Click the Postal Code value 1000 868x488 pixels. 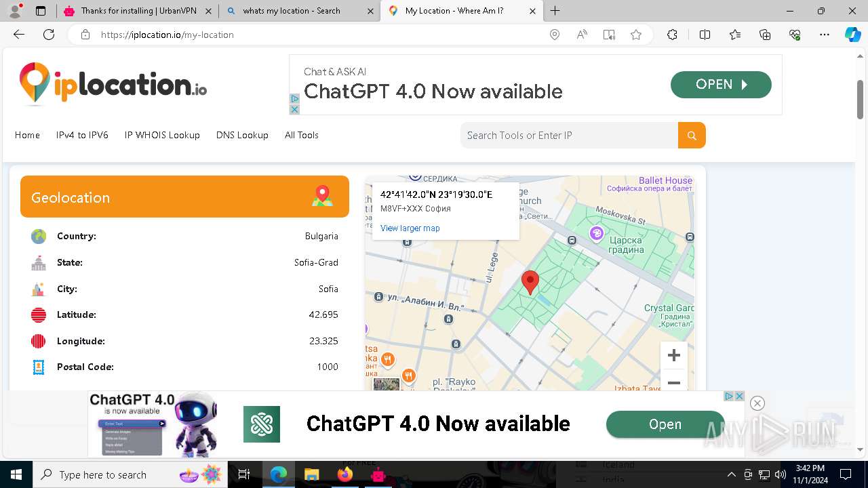tap(328, 367)
